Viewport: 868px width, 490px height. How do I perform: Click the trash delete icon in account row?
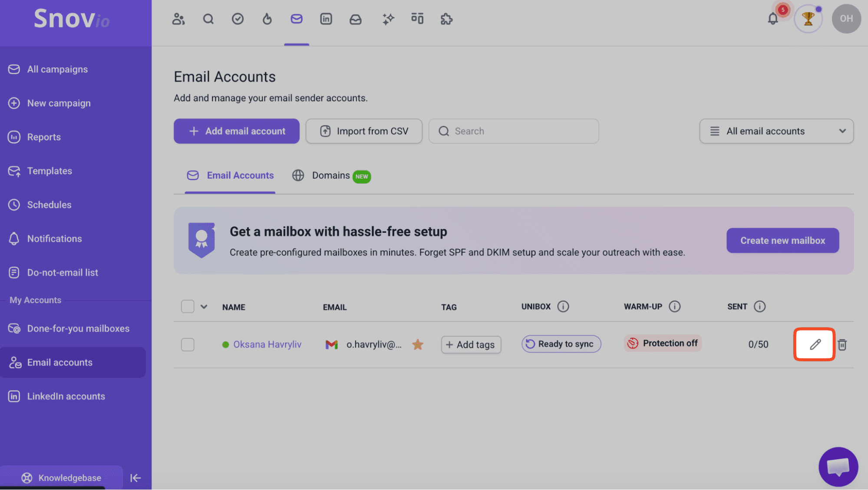tap(842, 344)
